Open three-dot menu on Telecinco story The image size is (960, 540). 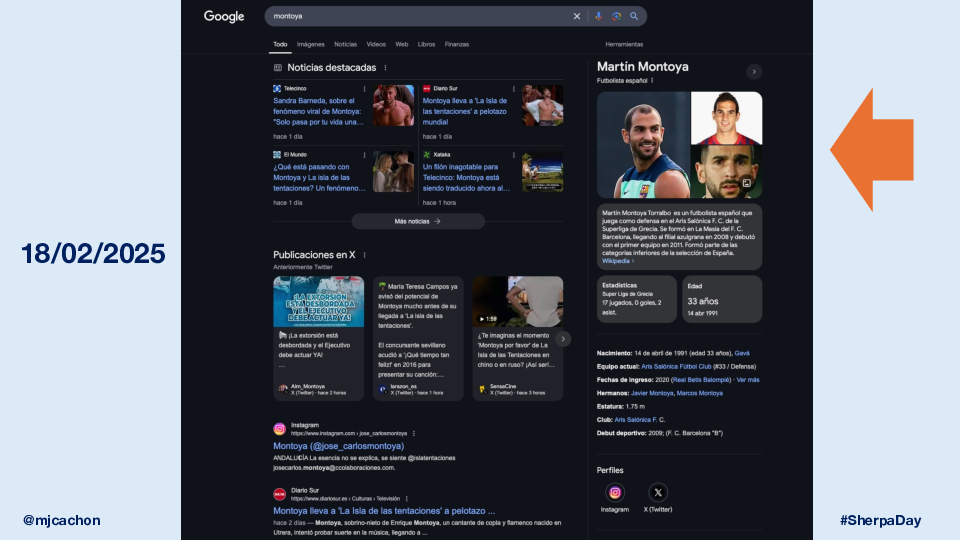(x=364, y=89)
